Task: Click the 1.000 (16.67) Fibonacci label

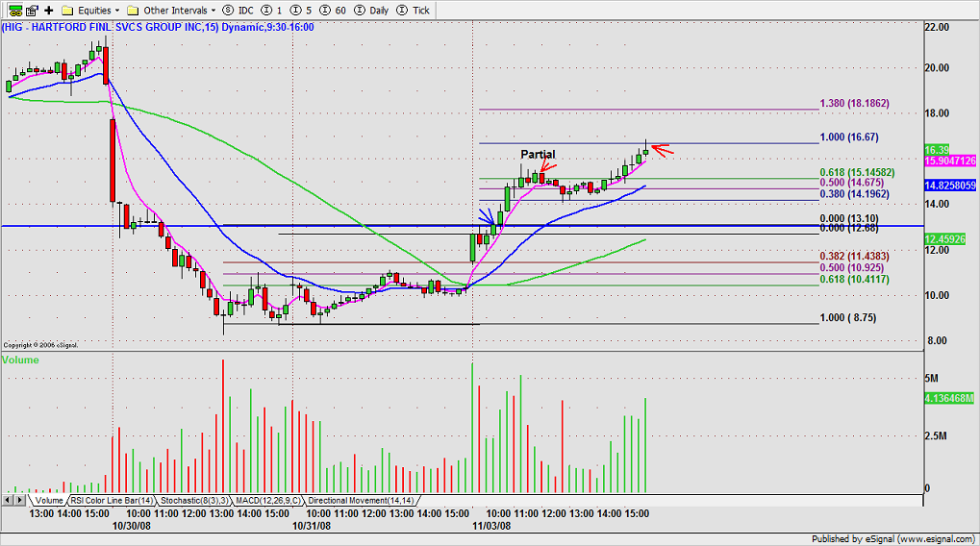Action: (x=849, y=136)
